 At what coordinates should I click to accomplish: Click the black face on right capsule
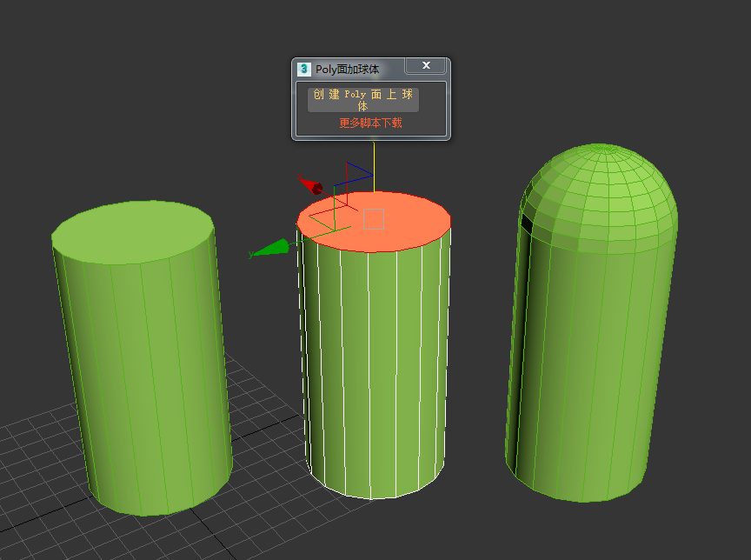(x=526, y=224)
